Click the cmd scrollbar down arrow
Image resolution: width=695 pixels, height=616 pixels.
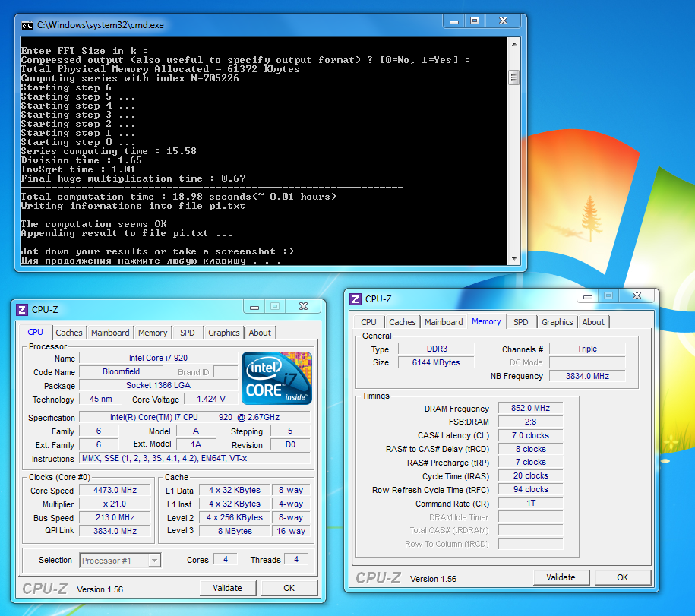(x=514, y=259)
